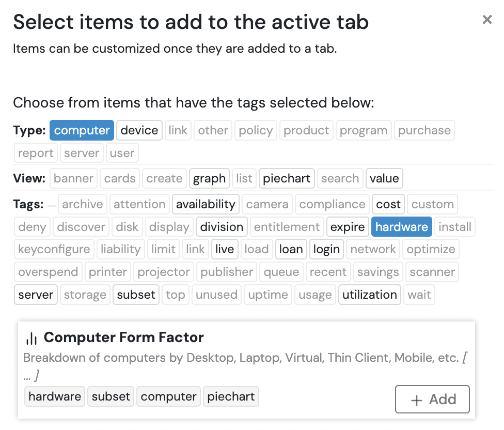This screenshot has width=504, height=430.
Task: Enable the value view filter
Action: click(x=384, y=178)
